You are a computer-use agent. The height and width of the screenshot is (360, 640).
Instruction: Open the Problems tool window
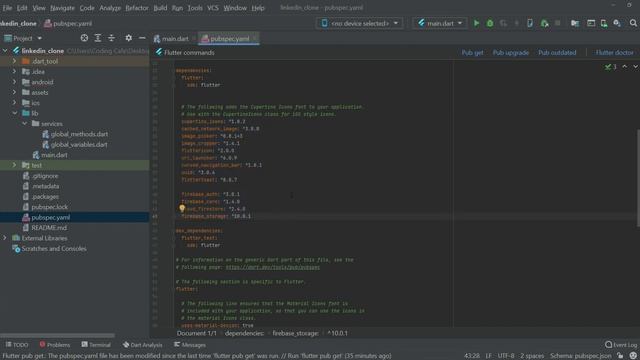[55, 345]
